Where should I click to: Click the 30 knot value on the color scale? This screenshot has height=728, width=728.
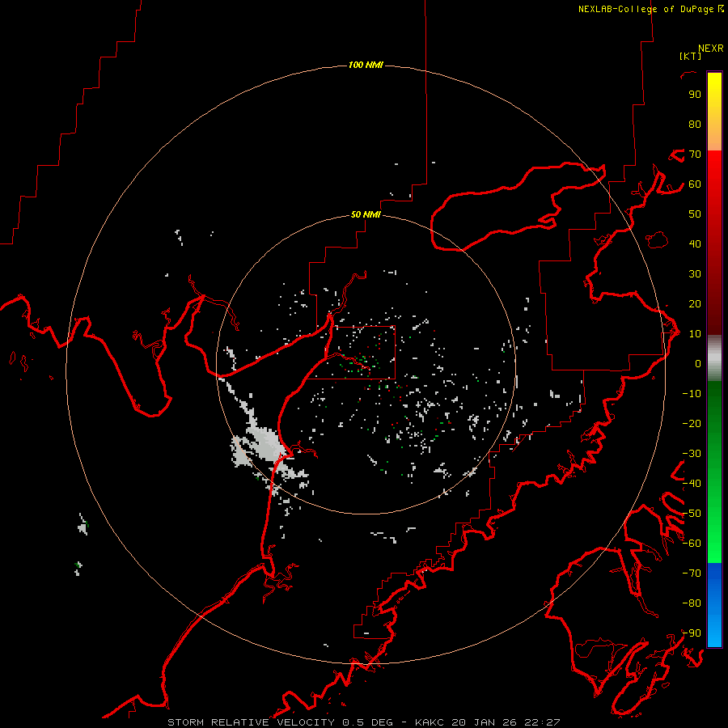(x=695, y=274)
